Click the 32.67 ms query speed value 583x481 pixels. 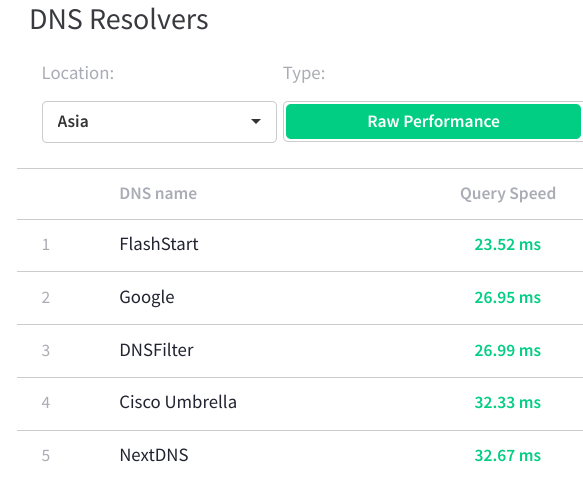508,455
